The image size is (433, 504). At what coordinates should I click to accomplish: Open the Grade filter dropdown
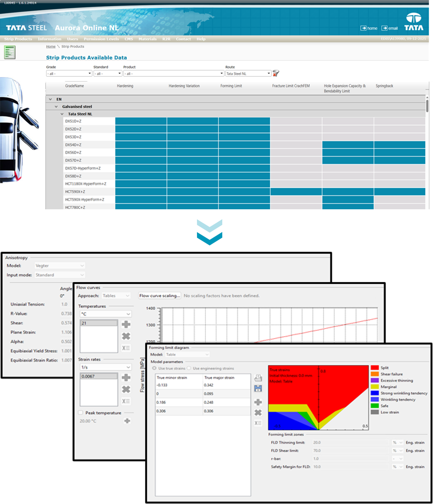point(69,74)
